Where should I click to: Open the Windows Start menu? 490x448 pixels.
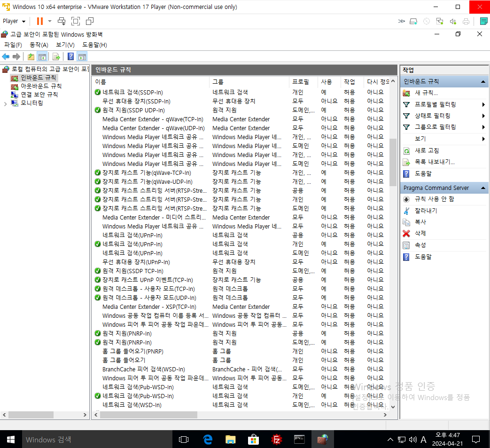coord(11,440)
